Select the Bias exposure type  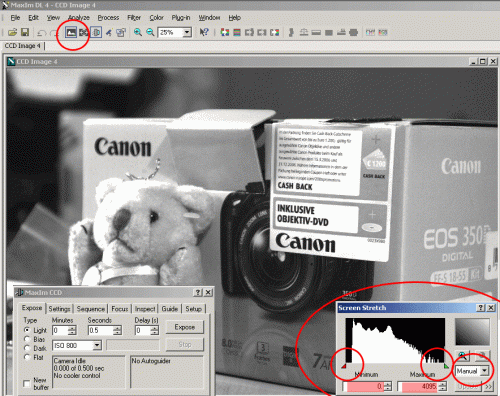[x=27, y=339]
